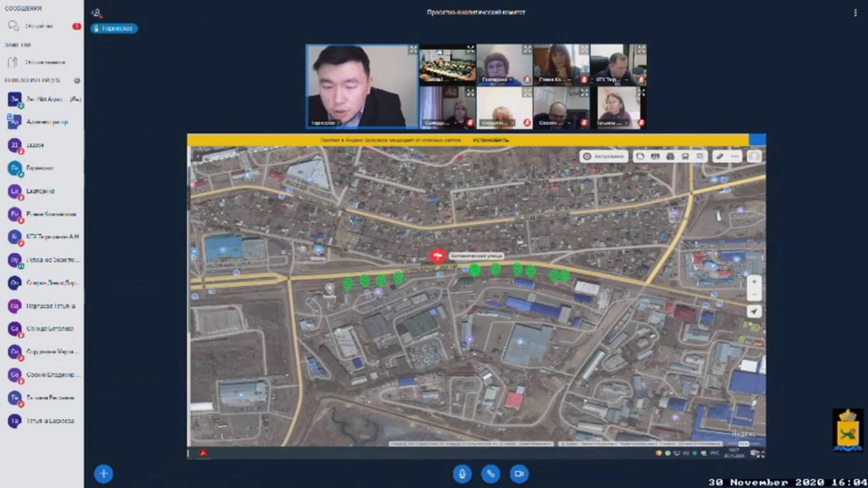This screenshot has height=488, width=868.
Task: Select the ruler tool on map toolbar
Action: (x=719, y=157)
